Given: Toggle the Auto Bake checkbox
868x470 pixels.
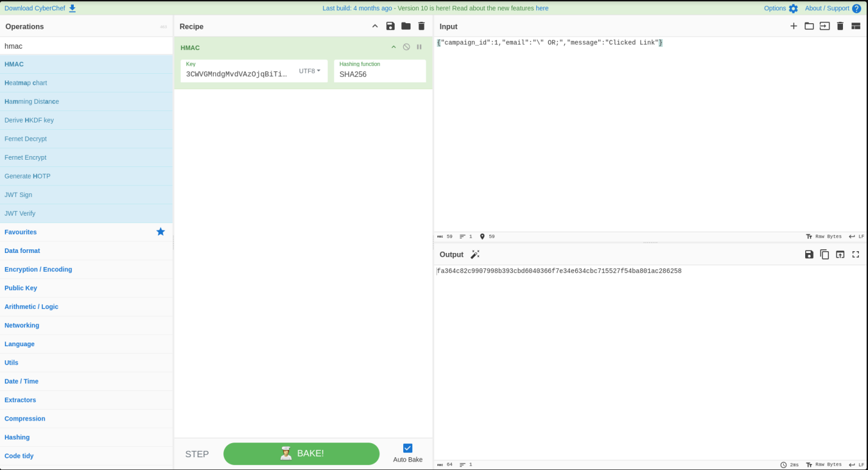Looking at the screenshot, I should pos(407,448).
